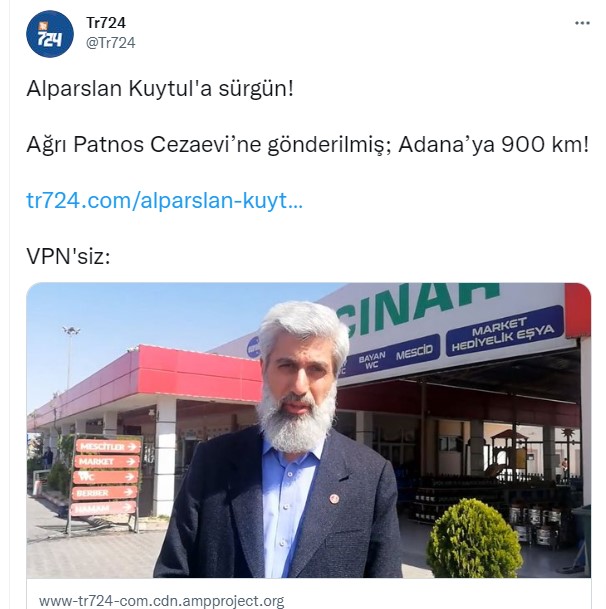
Task: Click the "HAMAM" arrow sign in photo
Action: [103, 508]
